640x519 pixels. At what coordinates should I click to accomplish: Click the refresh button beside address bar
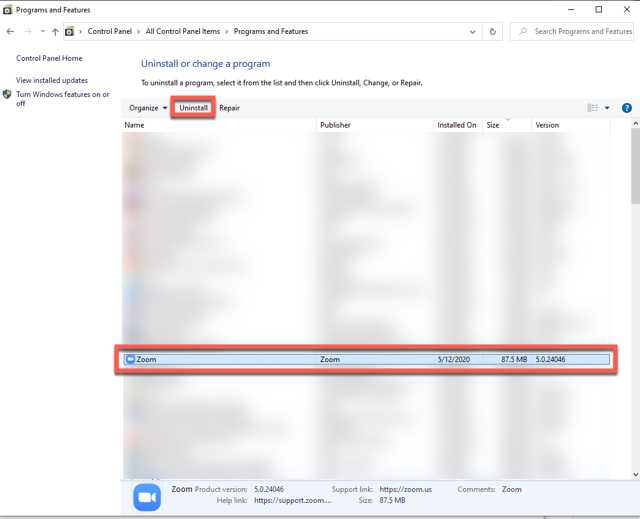[492, 31]
